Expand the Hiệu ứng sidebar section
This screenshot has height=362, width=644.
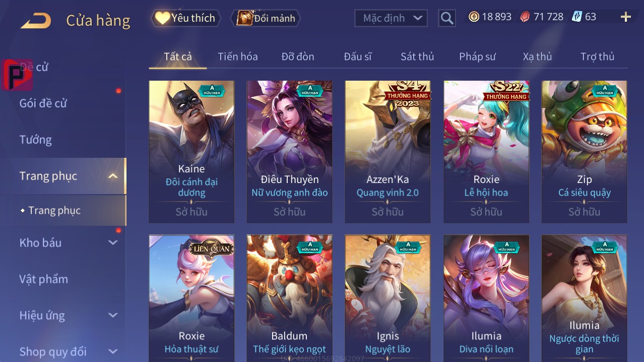pos(113,315)
